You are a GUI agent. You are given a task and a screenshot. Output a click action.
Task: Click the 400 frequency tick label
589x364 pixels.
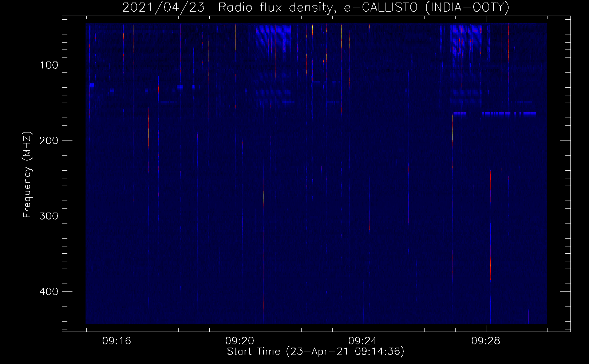(49, 292)
